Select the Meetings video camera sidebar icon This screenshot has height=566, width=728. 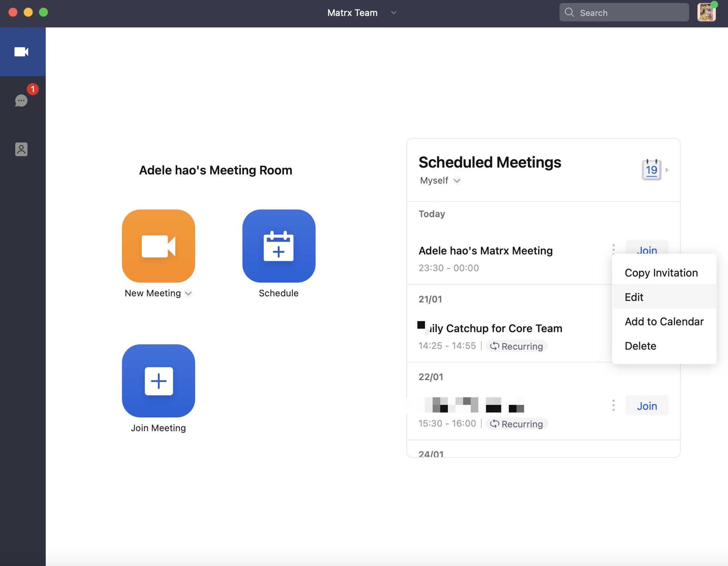(x=21, y=52)
